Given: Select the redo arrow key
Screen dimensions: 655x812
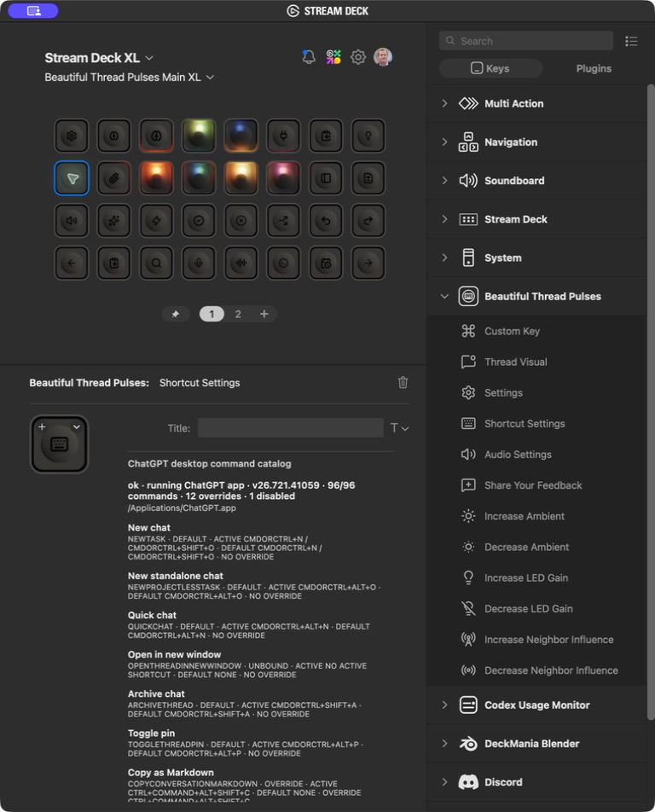Looking at the screenshot, I should tap(368, 221).
